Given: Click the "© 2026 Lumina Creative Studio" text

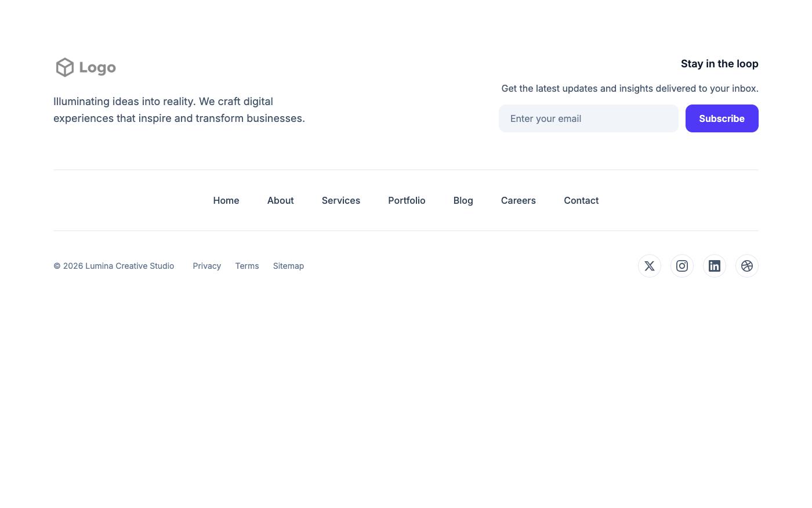Looking at the screenshot, I should point(114,266).
